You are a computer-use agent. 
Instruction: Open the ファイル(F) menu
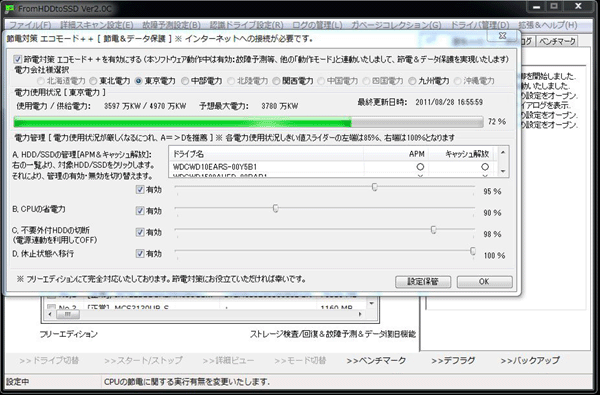[x=30, y=25]
